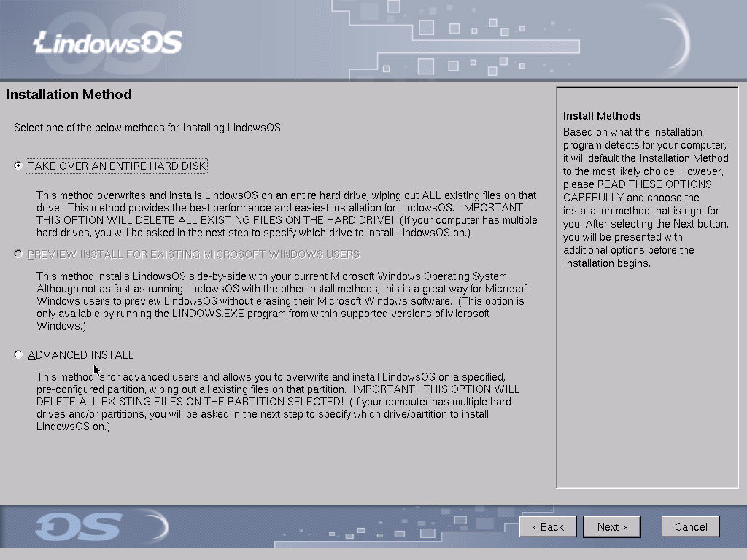Click the "ADVANCED INSTALL" label text
Viewport: 747px width, 560px height.
coord(81,355)
